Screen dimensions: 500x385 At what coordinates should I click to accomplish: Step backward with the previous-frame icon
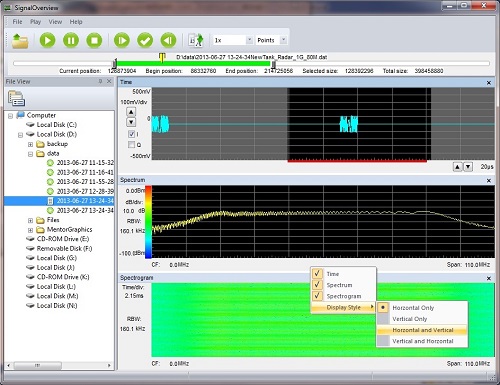168,41
